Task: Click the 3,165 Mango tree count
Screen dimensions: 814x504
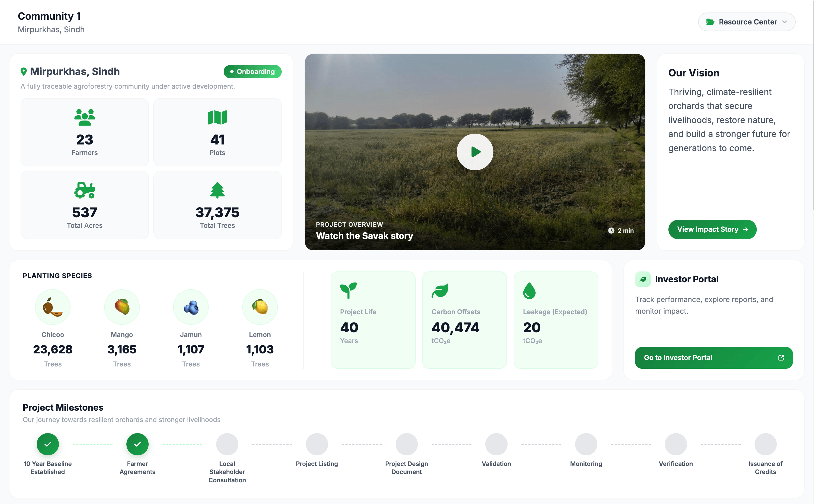Action: [x=122, y=350]
